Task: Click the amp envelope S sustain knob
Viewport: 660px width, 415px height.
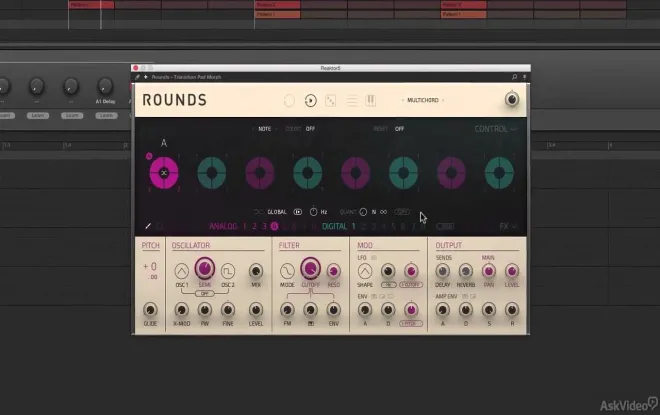Action: pyautogui.click(x=489, y=310)
